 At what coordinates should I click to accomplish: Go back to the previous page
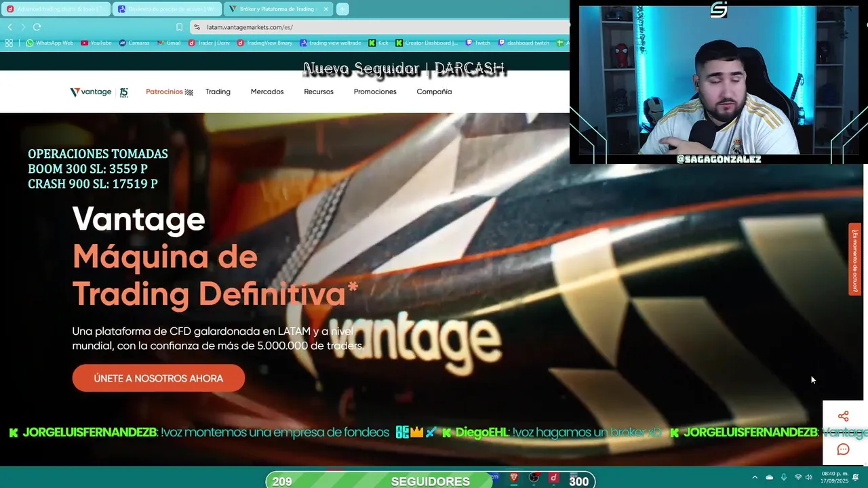click(x=9, y=27)
